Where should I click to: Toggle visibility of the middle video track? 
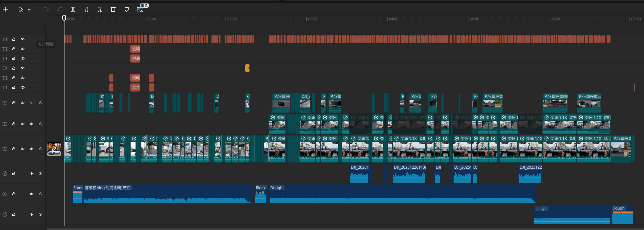tap(23, 124)
